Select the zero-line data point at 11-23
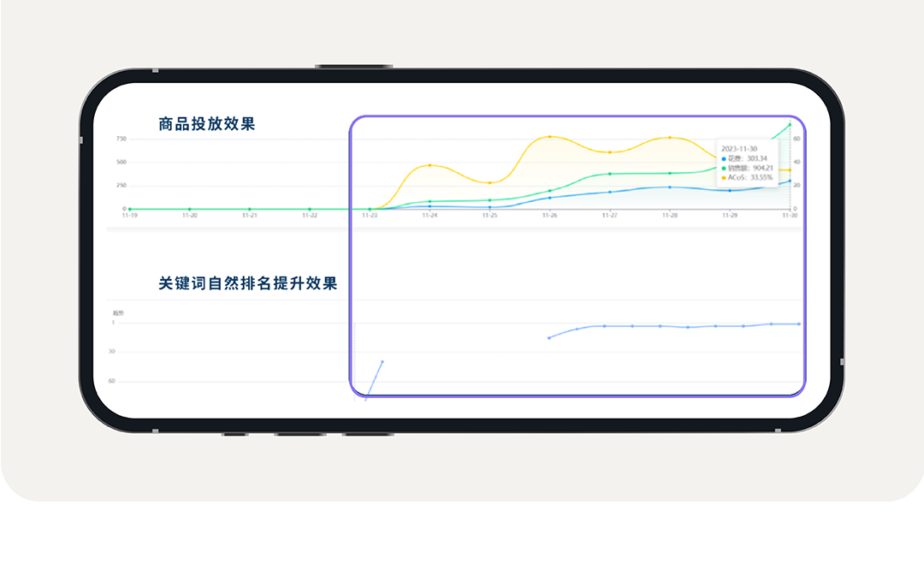Screen dimensions: 924x576 370,210
